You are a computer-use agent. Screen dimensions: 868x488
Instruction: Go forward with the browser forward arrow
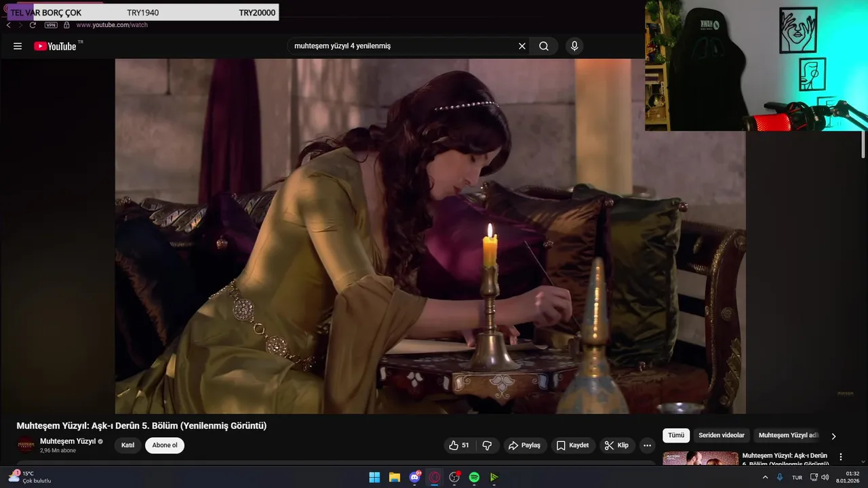[20, 25]
